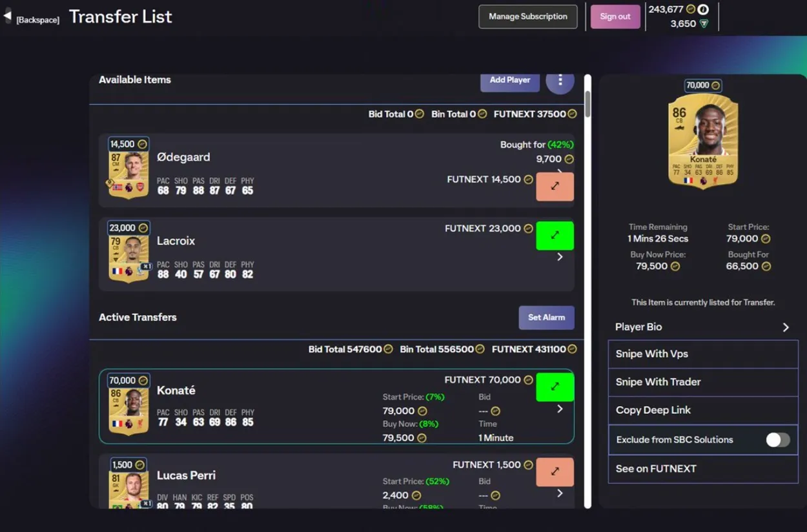
Task: Select Snipe With Vps option
Action: pyautogui.click(x=702, y=354)
